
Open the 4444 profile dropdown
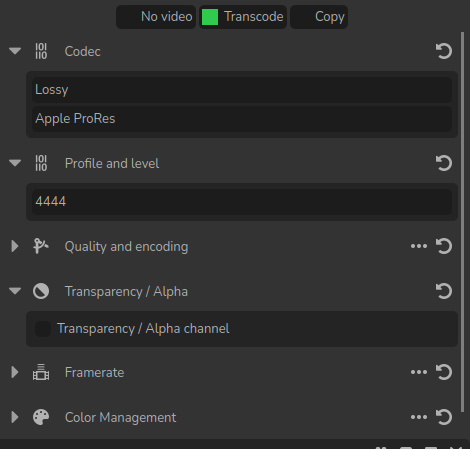[242, 202]
